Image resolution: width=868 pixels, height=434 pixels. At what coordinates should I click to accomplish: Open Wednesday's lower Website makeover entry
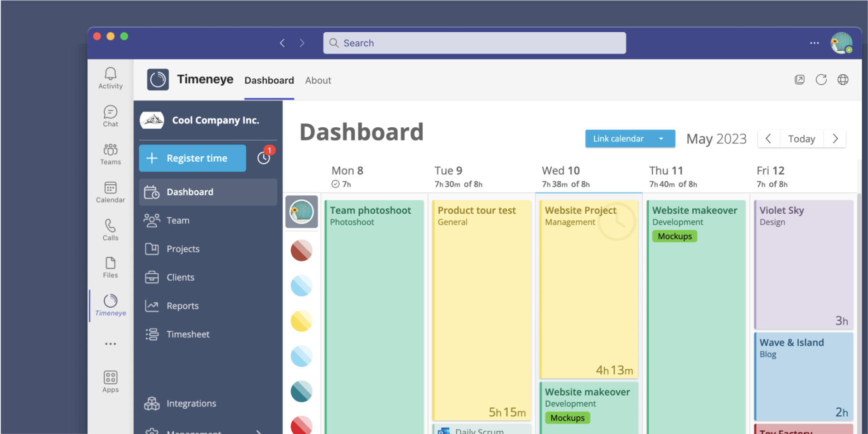(x=589, y=408)
